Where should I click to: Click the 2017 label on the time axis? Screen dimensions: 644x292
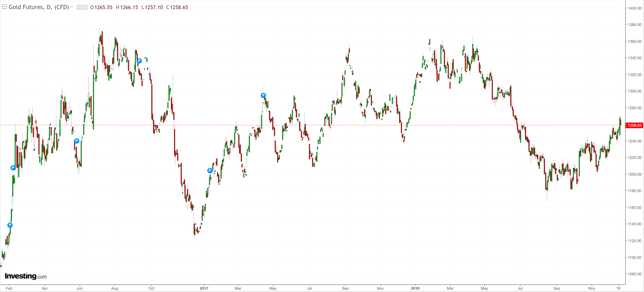click(204, 288)
